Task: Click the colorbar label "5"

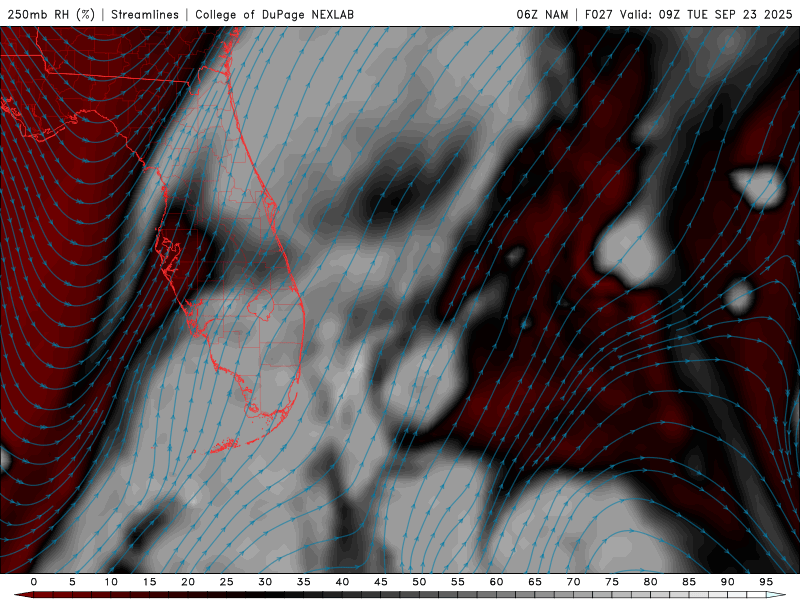Action: (x=72, y=582)
